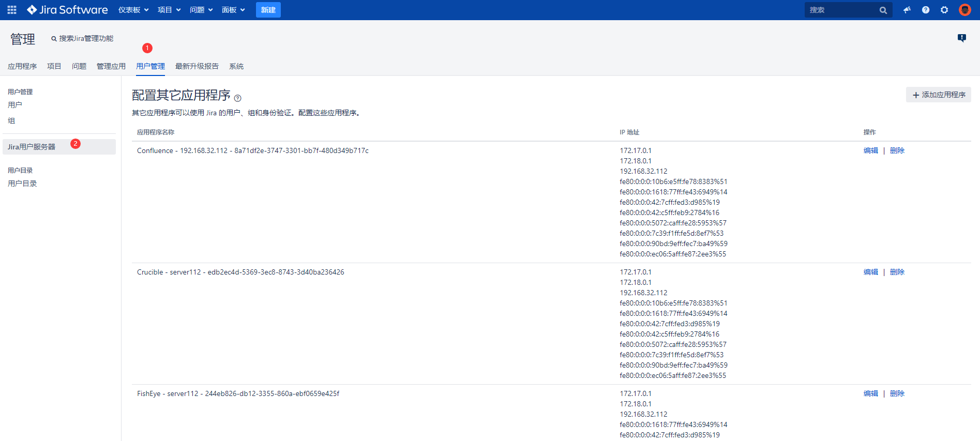Image resolution: width=980 pixels, height=441 pixels.
Task: Switch to the 应用程序 admin tab
Action: tap(22, 66)
